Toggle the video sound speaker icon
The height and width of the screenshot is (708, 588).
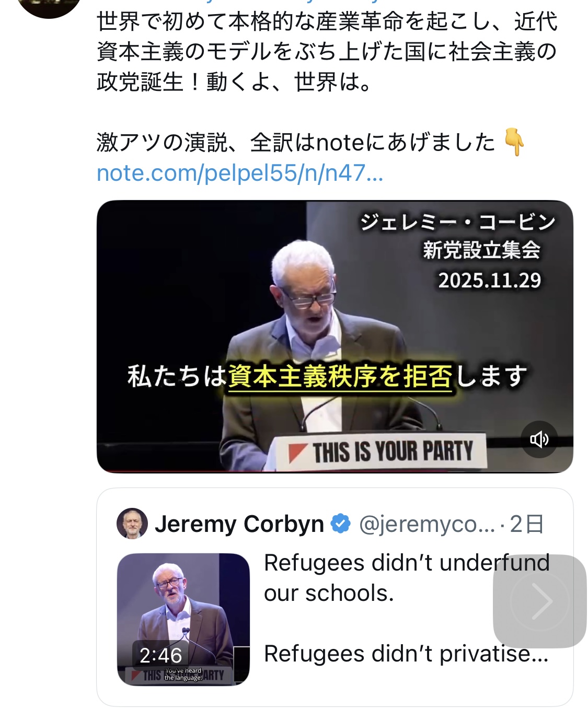click(539, 439)
